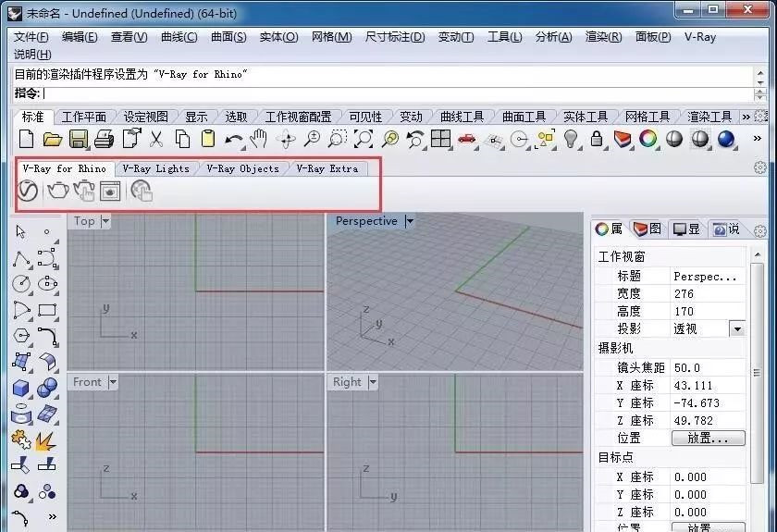Open the V-Ray frame buffer icon

(111, 191)
